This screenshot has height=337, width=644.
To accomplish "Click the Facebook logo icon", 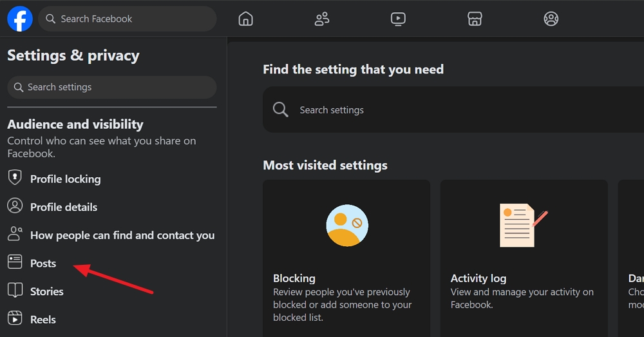I will tap(20, 19).
